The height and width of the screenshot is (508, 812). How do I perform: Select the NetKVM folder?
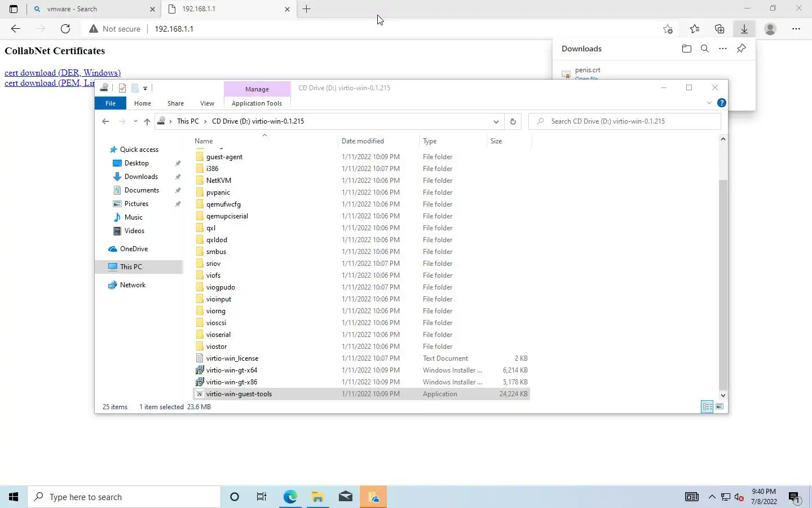click(x=219, y=181)
